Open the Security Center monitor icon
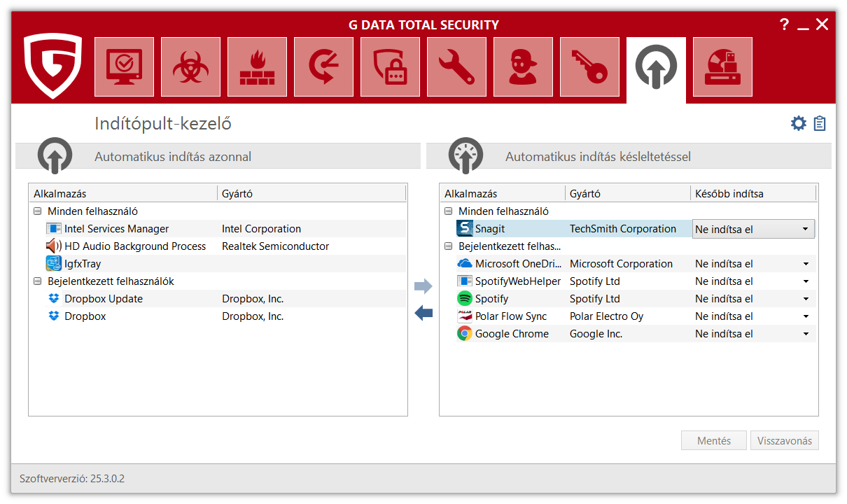847x504 pixels. point(124,66)
